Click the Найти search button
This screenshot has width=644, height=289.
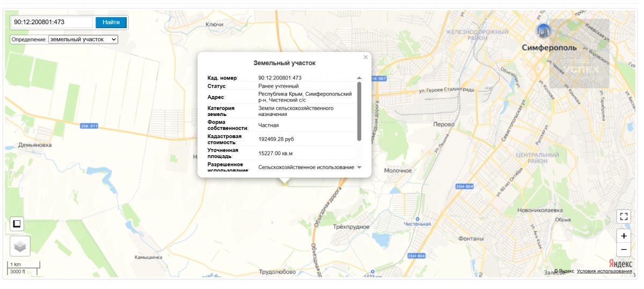click(111, 22)
